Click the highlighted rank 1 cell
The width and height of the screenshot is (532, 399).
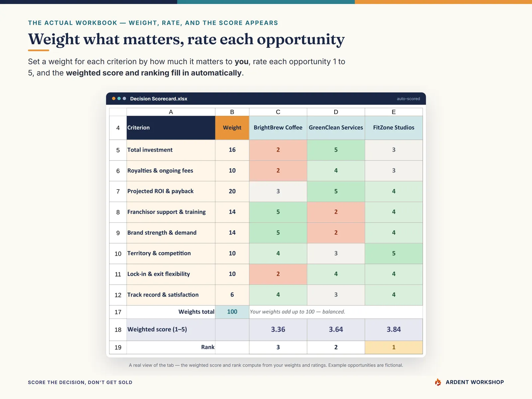(394, 347)
